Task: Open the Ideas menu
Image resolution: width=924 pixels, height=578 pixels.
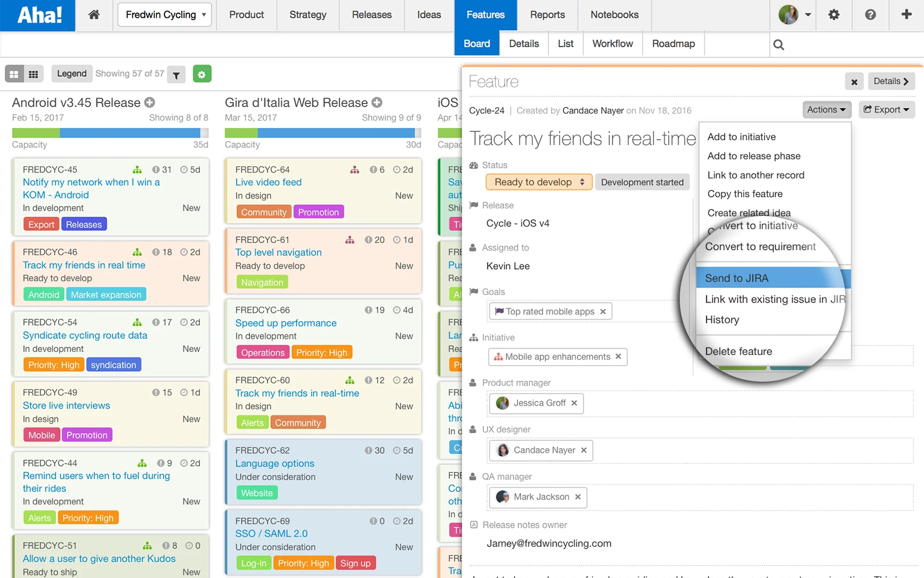Action: coord(429,15)
